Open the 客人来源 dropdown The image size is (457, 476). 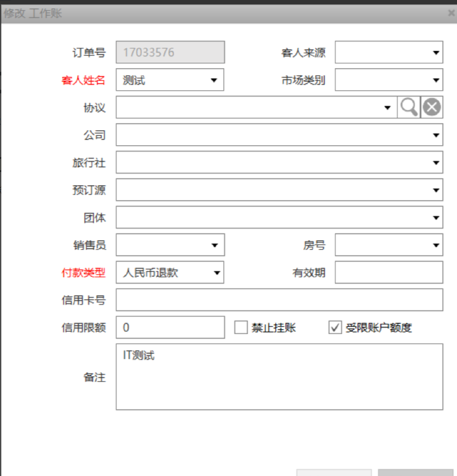[436, 53]
